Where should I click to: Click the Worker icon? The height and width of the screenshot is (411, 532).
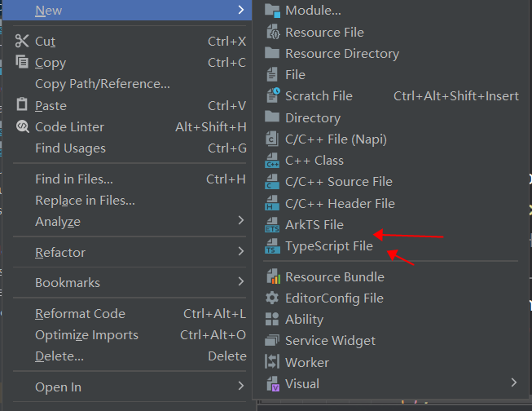(272, 362)
